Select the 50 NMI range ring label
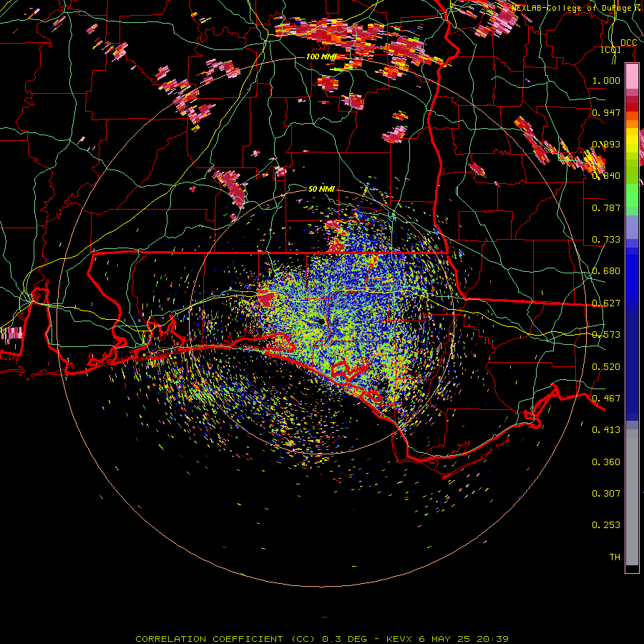Viewport: 644px width, 644px height. (321, 189)
